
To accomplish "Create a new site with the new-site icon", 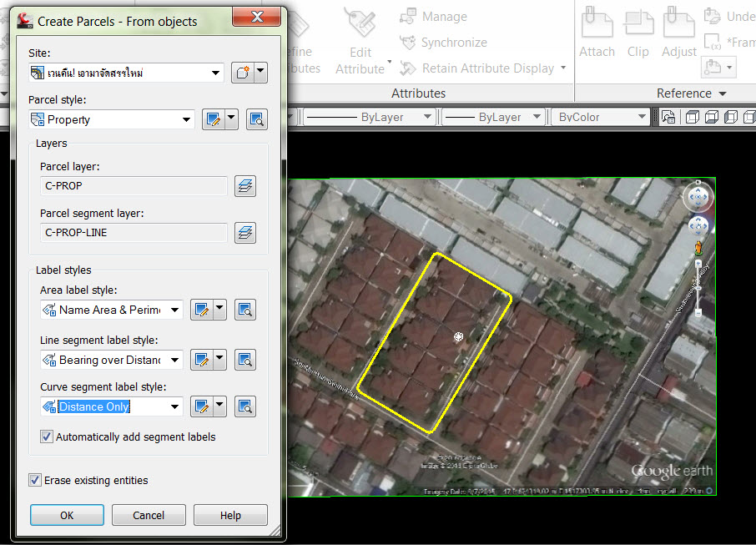I will (242, 73).
